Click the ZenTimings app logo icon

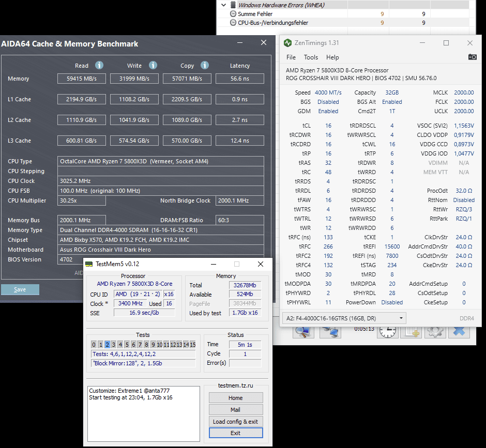[x=287, y=43]
